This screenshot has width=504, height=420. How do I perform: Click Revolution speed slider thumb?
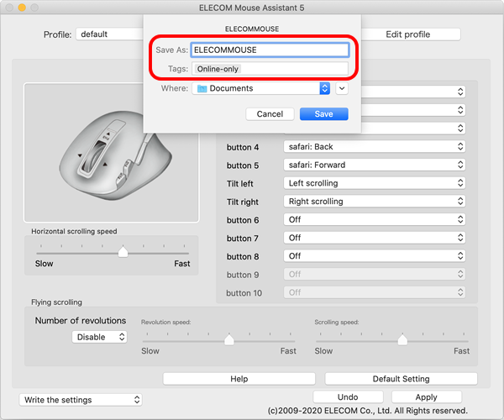[x=229, y=339]
